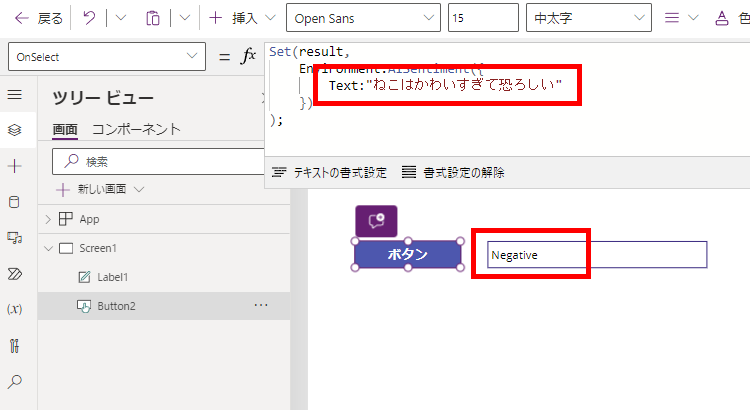The image size is (750, 410).
Task: Expand the Screen1 tree node
Action: point(48,248)
